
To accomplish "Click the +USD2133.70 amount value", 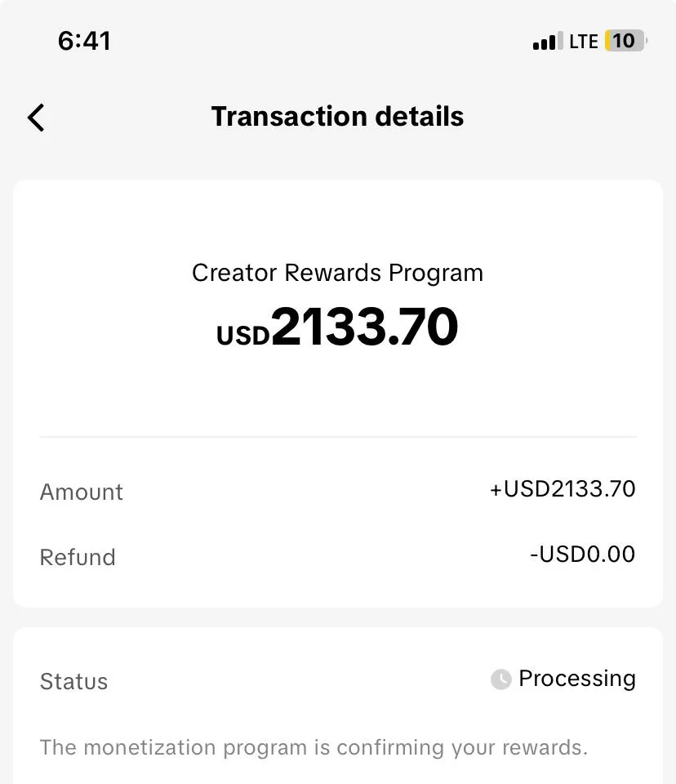I will (x=563, y=489).
